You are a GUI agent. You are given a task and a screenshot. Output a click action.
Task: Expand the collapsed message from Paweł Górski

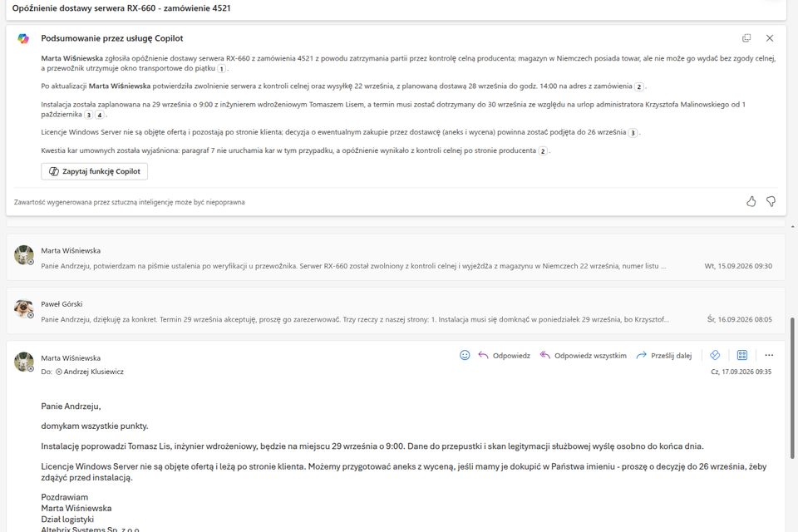point(396,311)
